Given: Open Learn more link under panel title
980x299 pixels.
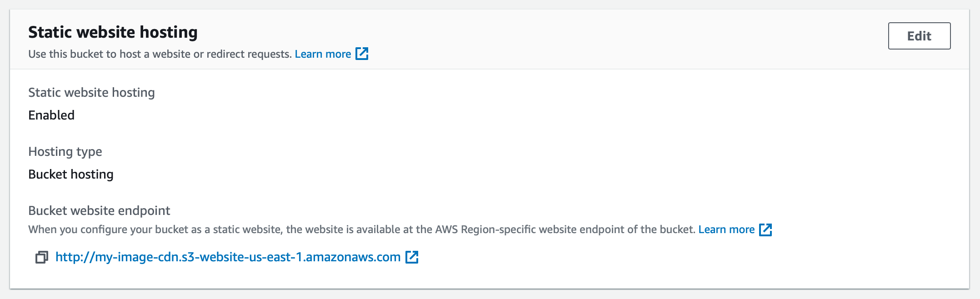Looking at the screenshot, I should click(323, 54).
